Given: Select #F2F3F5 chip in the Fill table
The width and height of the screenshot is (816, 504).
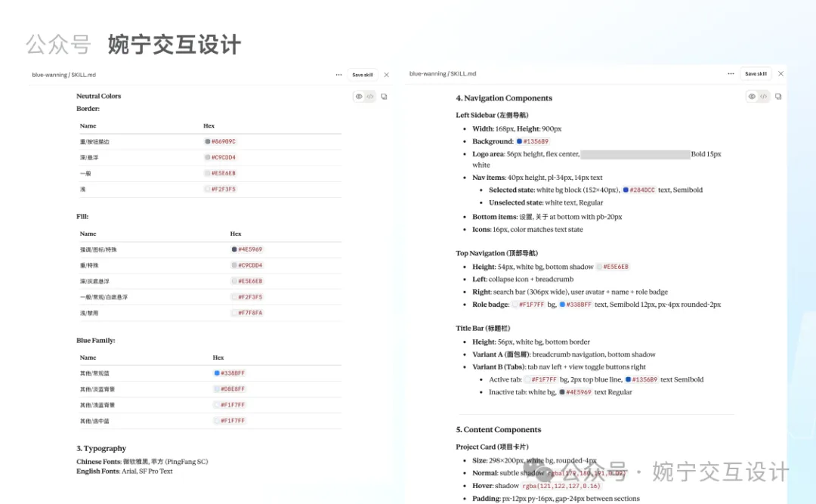Looking at the screenshot, I should [247, 297].
